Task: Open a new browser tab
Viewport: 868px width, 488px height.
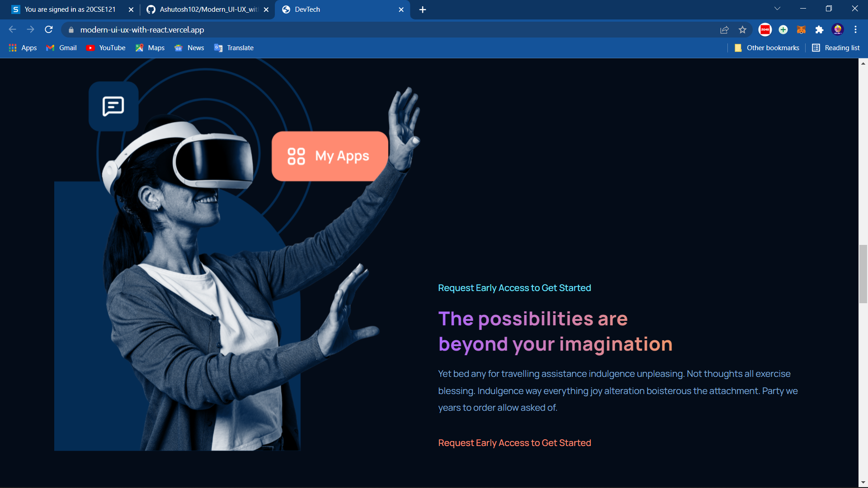Action: [x=423, y=9]
